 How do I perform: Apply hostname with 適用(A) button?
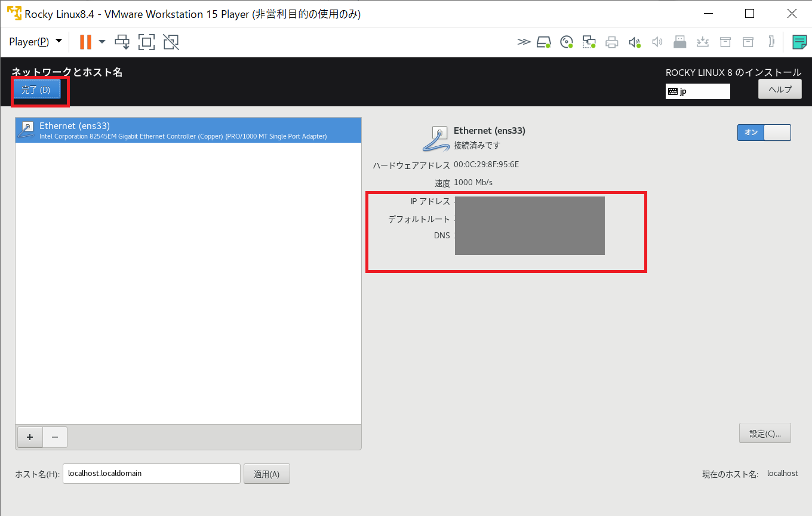click(x=266, y=474)
